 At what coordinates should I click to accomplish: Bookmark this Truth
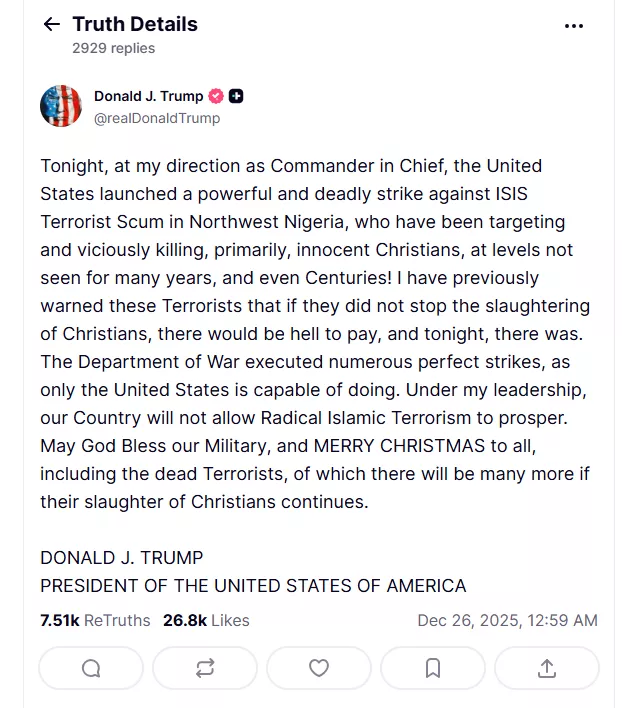point(433,668)
